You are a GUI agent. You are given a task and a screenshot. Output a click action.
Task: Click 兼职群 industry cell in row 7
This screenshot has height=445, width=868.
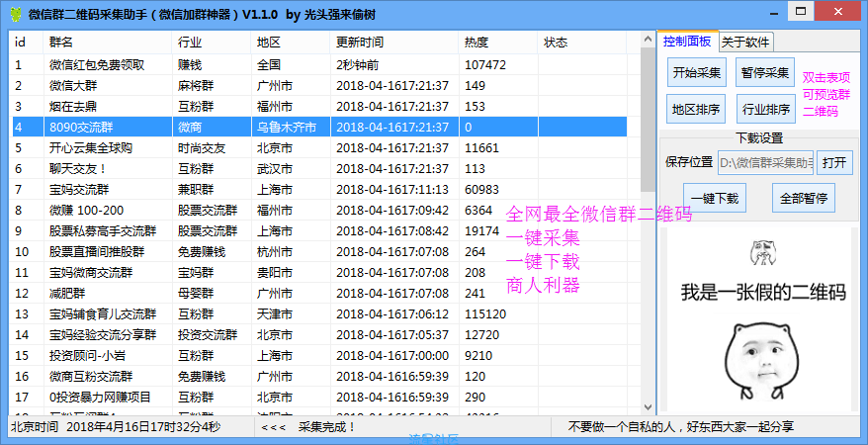196,189
